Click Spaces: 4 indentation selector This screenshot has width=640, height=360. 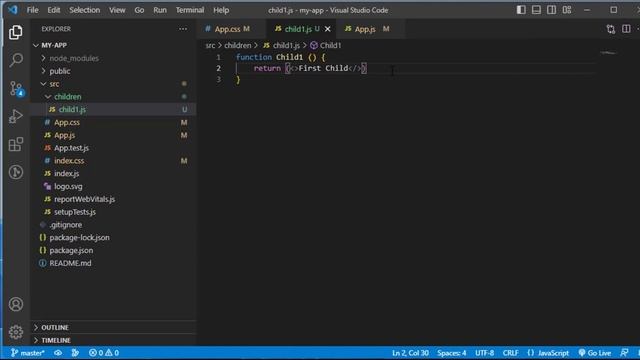(x=451, y=353)
